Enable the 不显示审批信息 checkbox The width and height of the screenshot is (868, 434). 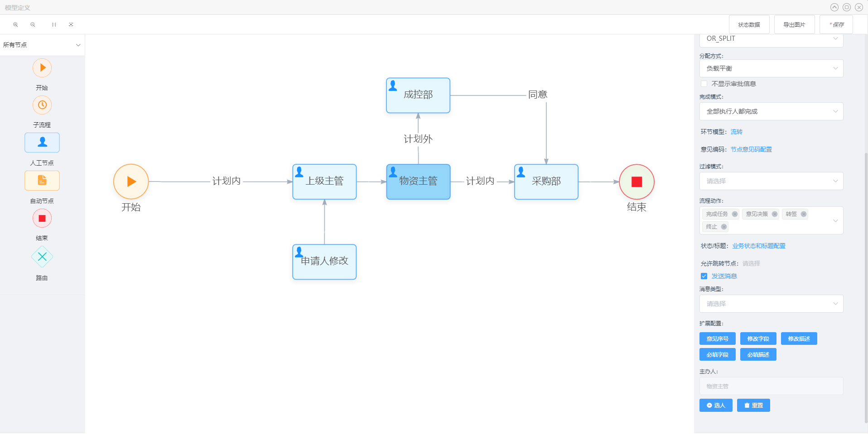704,84
